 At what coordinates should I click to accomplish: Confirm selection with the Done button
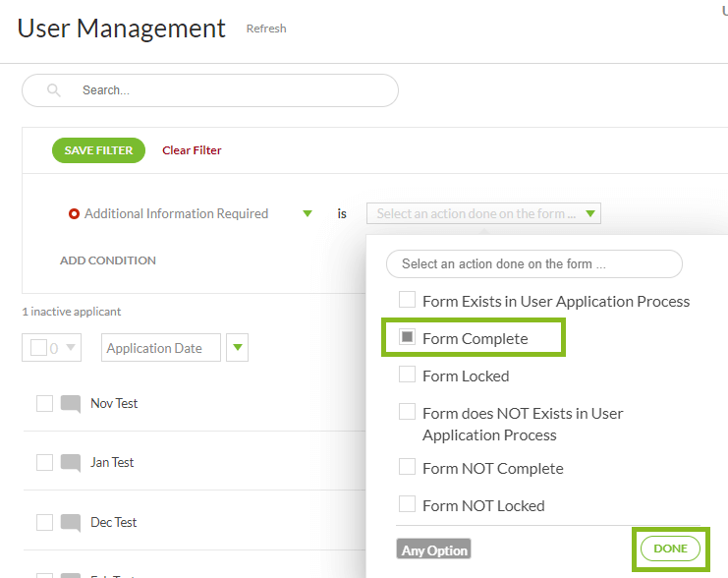[x=670, y=549]
